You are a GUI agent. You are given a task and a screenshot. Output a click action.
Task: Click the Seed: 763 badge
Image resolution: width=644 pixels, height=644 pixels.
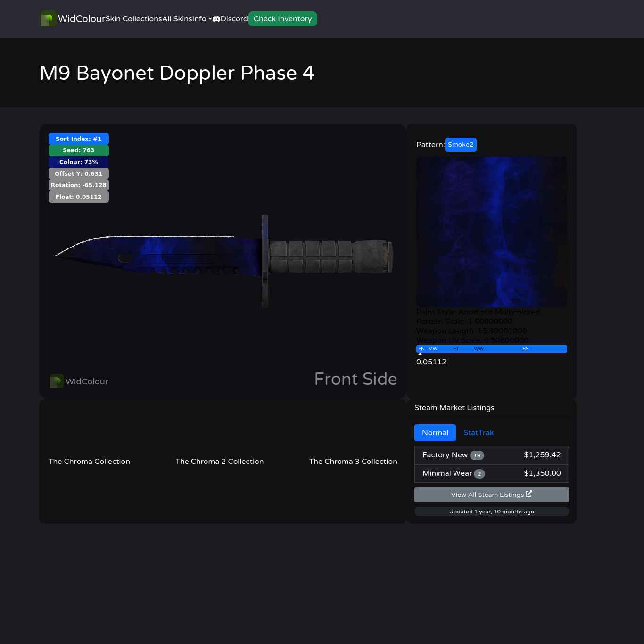click(79, 150)
